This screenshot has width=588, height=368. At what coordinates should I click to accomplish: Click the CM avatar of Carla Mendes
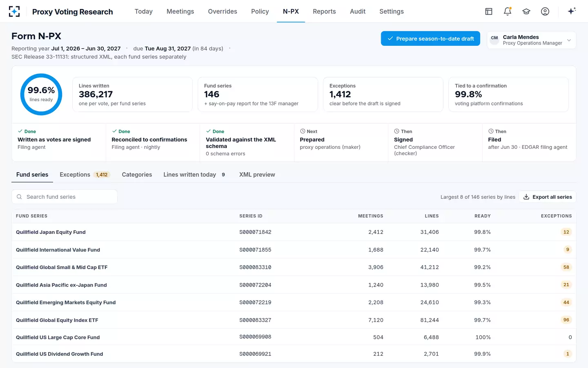(494, 40)
